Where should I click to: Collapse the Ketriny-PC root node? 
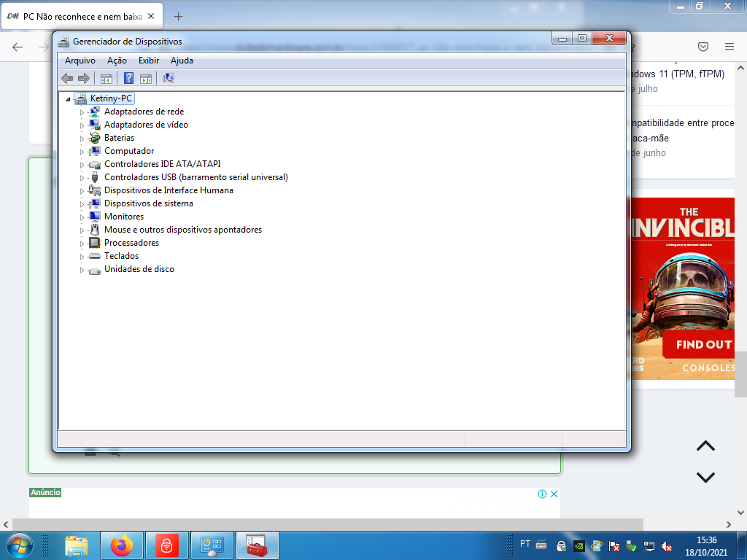point(68,99)
